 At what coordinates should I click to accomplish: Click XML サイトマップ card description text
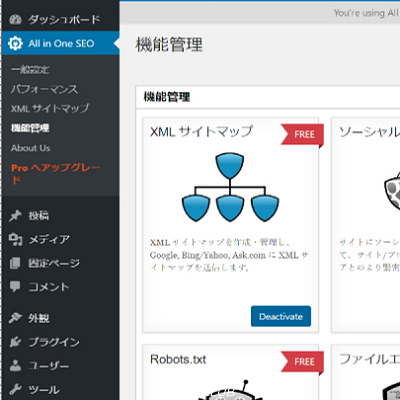tap(229, 255)
